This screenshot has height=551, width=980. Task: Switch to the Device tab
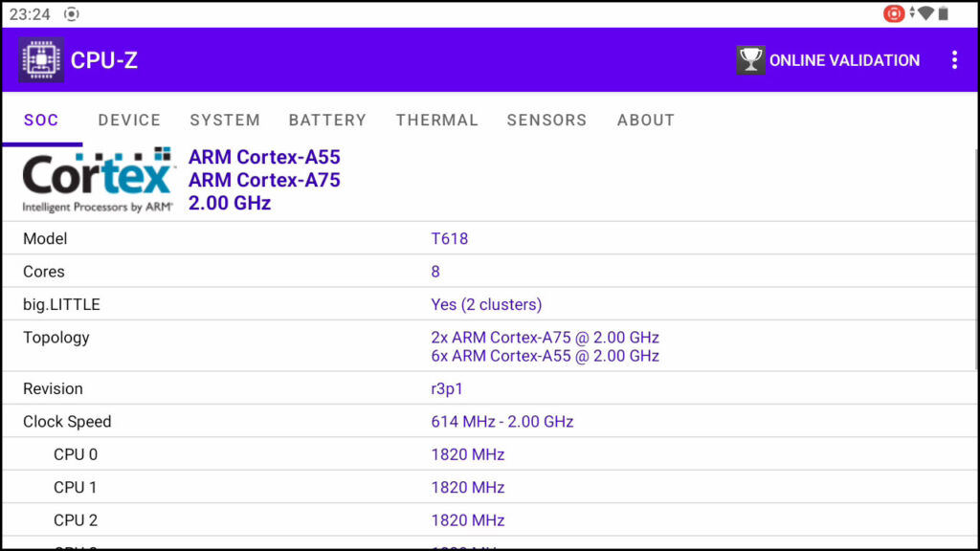(129, 121)
